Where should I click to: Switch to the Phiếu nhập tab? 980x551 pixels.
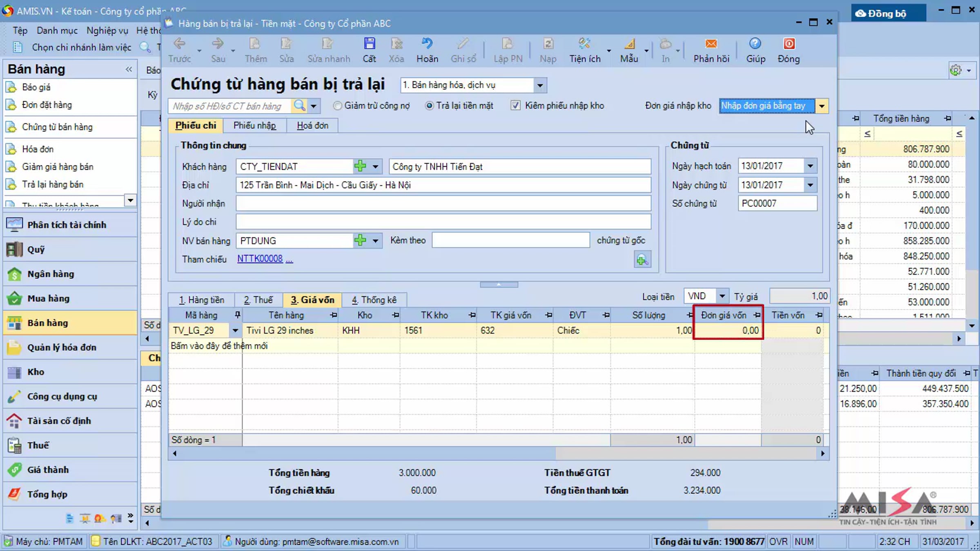pyautogui.click(x=254, y=125)
